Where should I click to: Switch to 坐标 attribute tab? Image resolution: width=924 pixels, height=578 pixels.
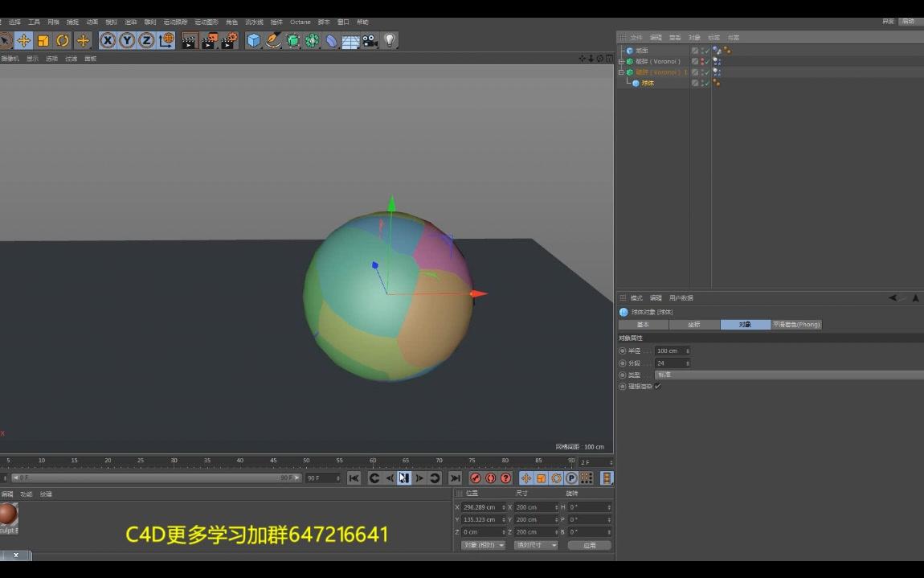tap(694, 325)
